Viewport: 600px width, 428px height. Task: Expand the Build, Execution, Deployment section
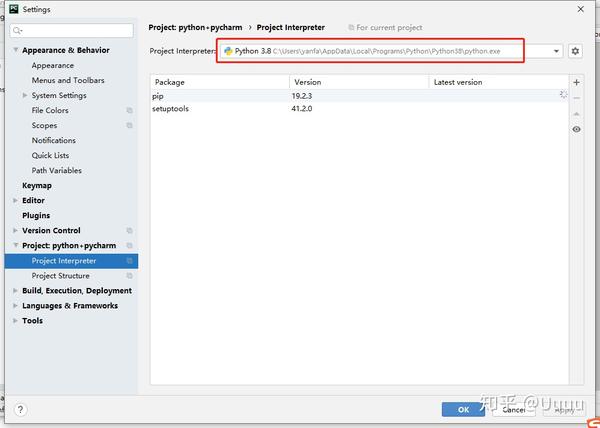[15, 291]
